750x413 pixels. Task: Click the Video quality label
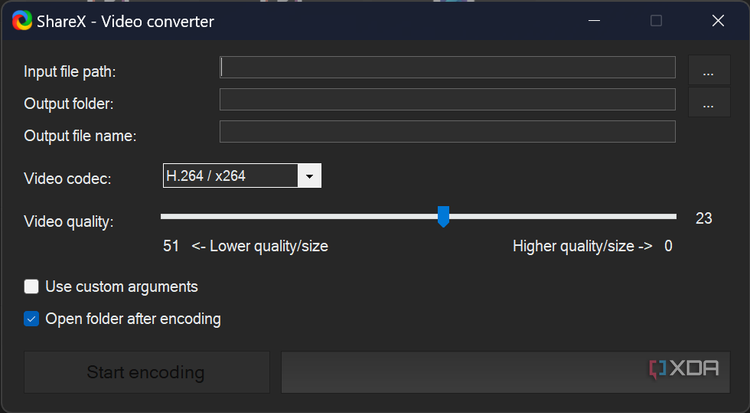click(x=69, y=222)
